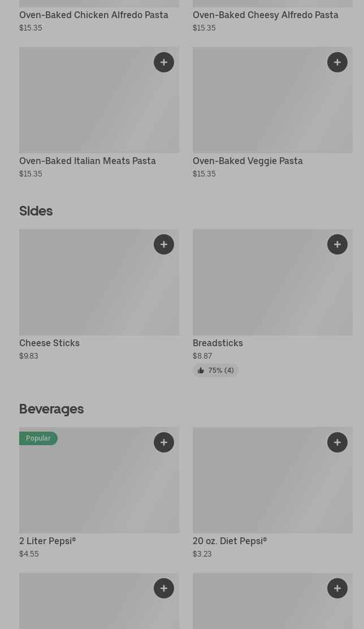The height and width of the screenshot is (629, 364).
Task: Click the plus icon below 20 oz. Diet Pepsi
Action: pyautogui.click(x=337, y=588)
